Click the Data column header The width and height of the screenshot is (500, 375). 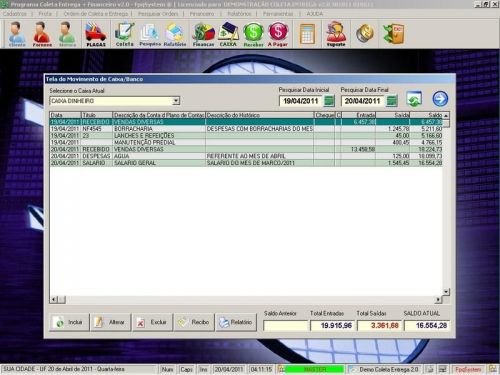(65, 115)
